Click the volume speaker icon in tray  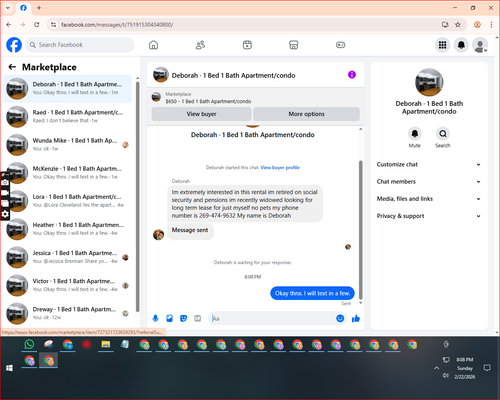(446, 376)
